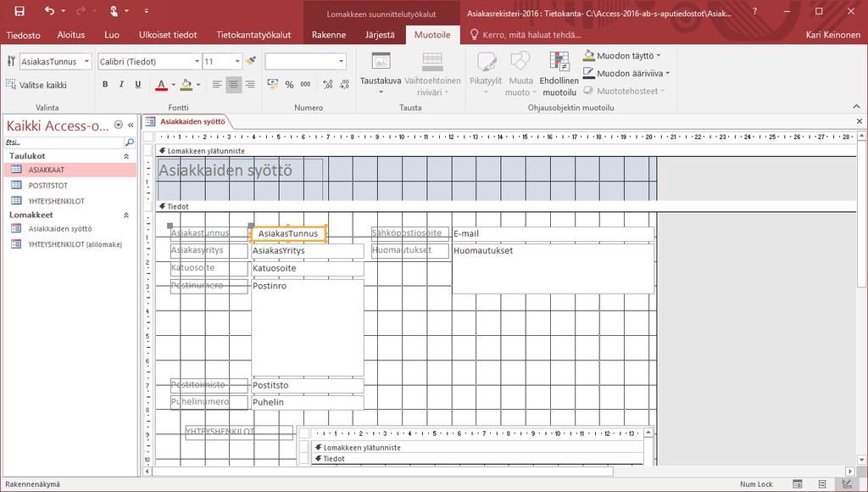Viewport: 868px width, 492px height.
Task: Select YHTEYSHENKILOT (alilomake) form
Action: point(70,243)
